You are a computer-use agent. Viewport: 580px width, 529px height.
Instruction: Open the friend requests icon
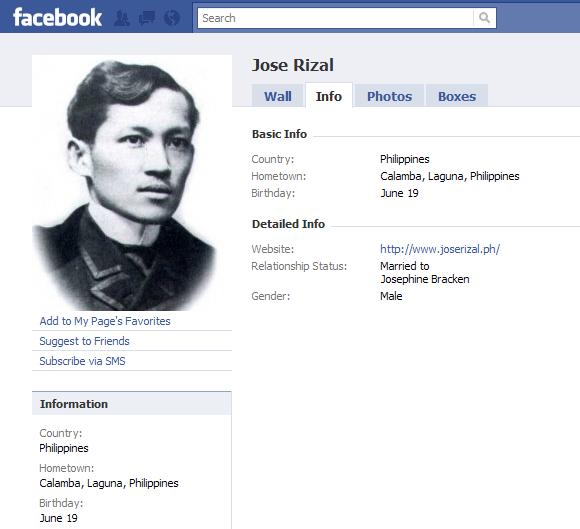coord(121,18)
